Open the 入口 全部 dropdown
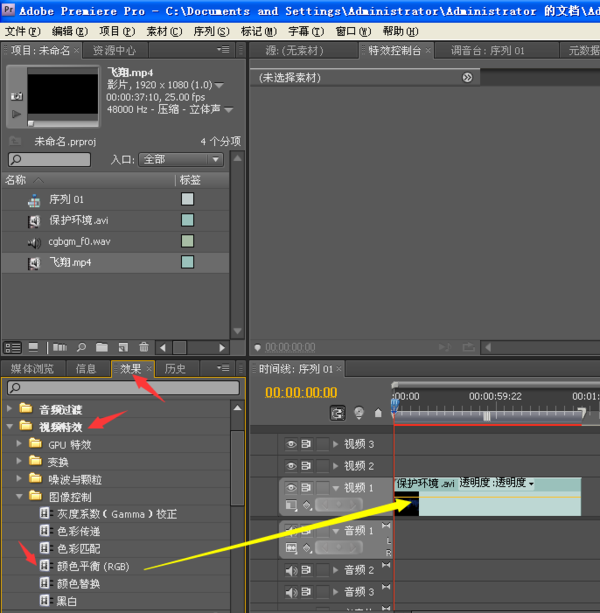This screenshot has width=600, height=613. tap(181, 159)
